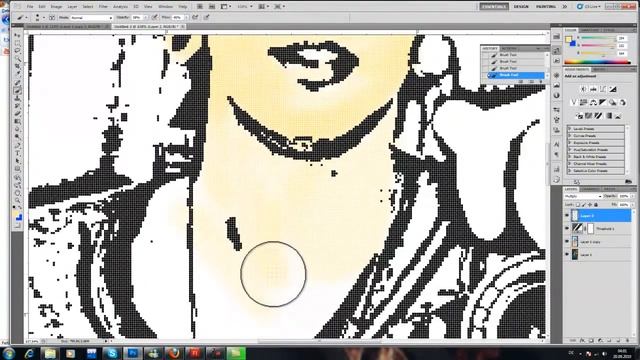Hide the selected top layer
The width and height of the screenshot is (640, 360).
coord(567,216)
